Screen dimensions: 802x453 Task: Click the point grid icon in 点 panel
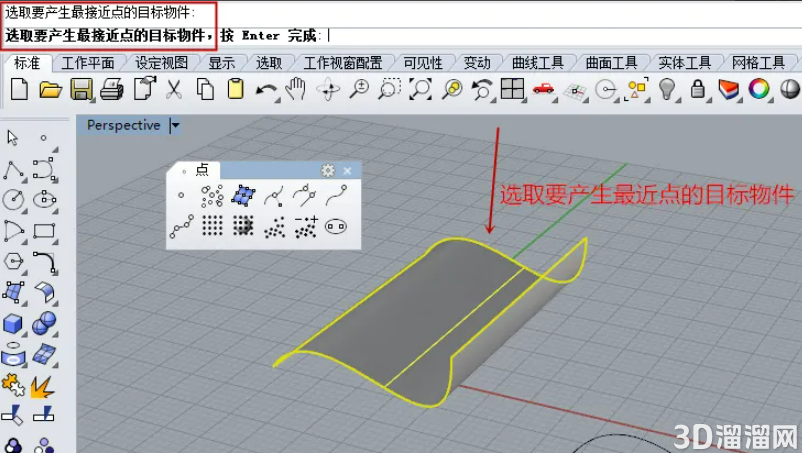pyautogui.click(x=212, y=225)
